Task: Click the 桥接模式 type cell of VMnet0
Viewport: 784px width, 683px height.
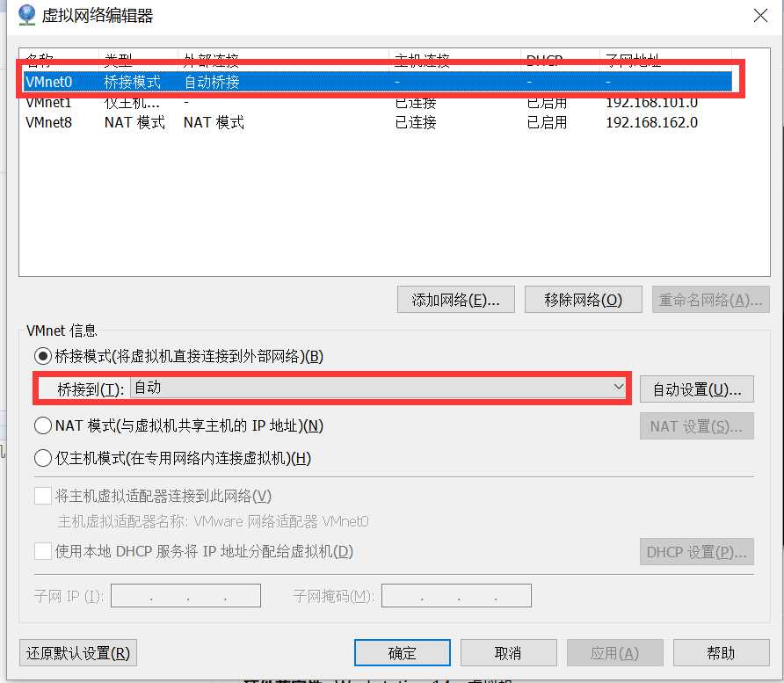Action: click(133, 82)
